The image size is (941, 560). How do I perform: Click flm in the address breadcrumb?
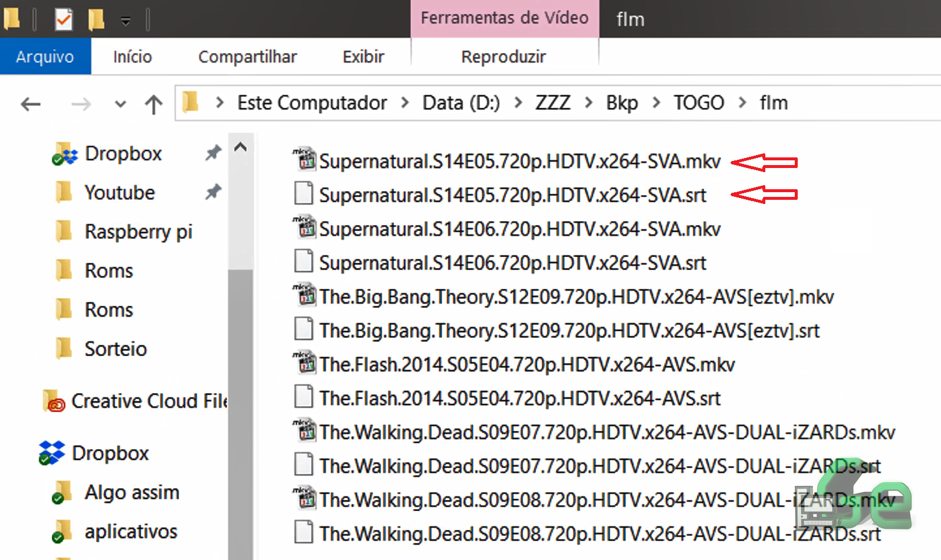pos(774,103)
